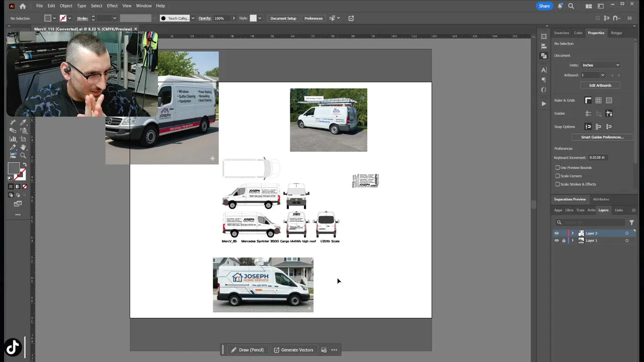This screenshot has height=362, width=644.
Task: Swap fill and stroke colors arrow
Action: point(25,165)
